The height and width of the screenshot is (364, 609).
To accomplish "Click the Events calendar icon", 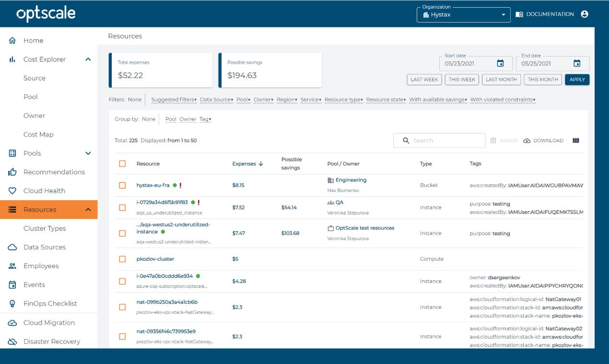I will tap(12, 284).
